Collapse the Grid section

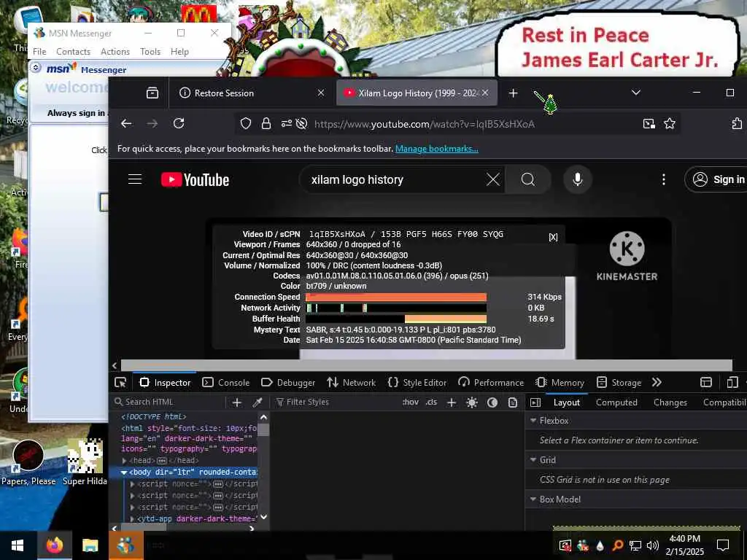tap(533, 460)
